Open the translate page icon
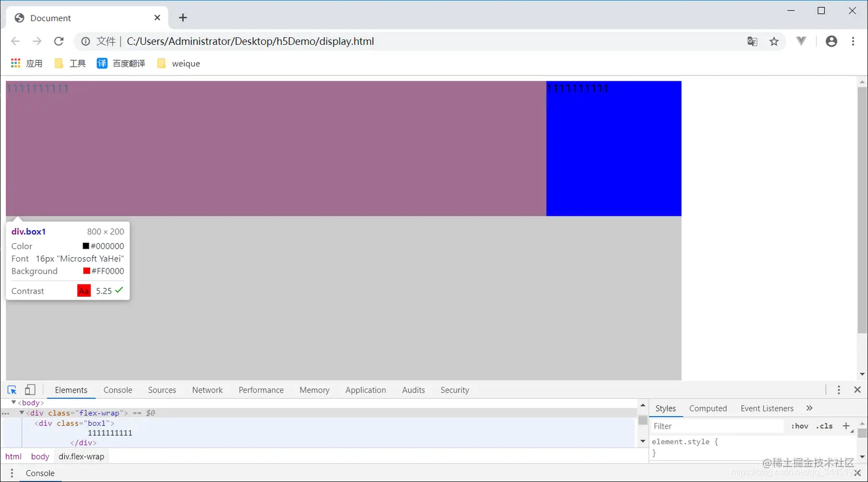868x482 pixels. click(752, 41)
